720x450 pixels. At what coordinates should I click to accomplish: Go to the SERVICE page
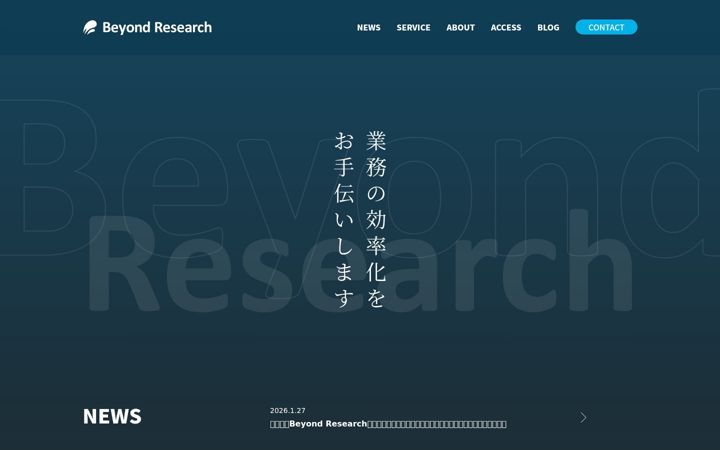(413, 28)
